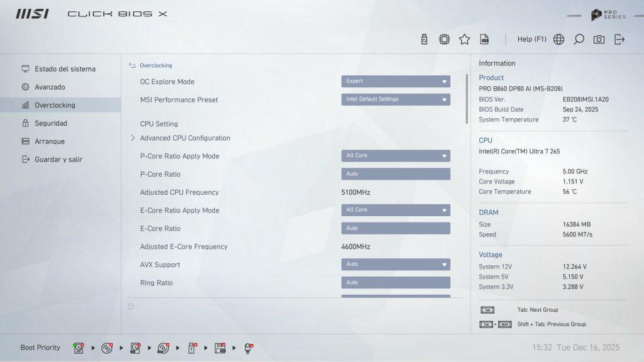The height and width of the screenshot is (362, 644).
Task: Click the DRAM Speed 5600 MT/s value
Action: (577, 235)
